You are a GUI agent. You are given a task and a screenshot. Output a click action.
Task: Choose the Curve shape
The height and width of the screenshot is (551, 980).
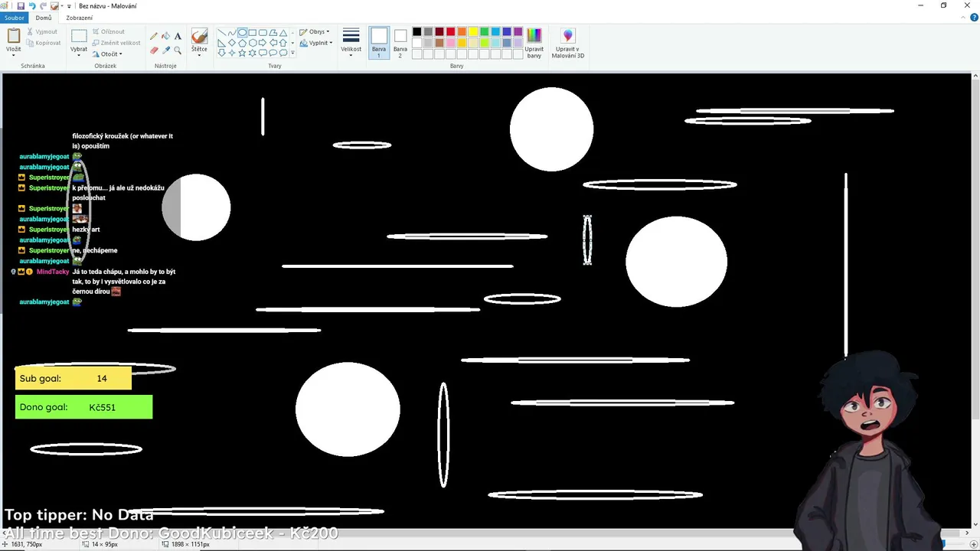tap(232, 33)
